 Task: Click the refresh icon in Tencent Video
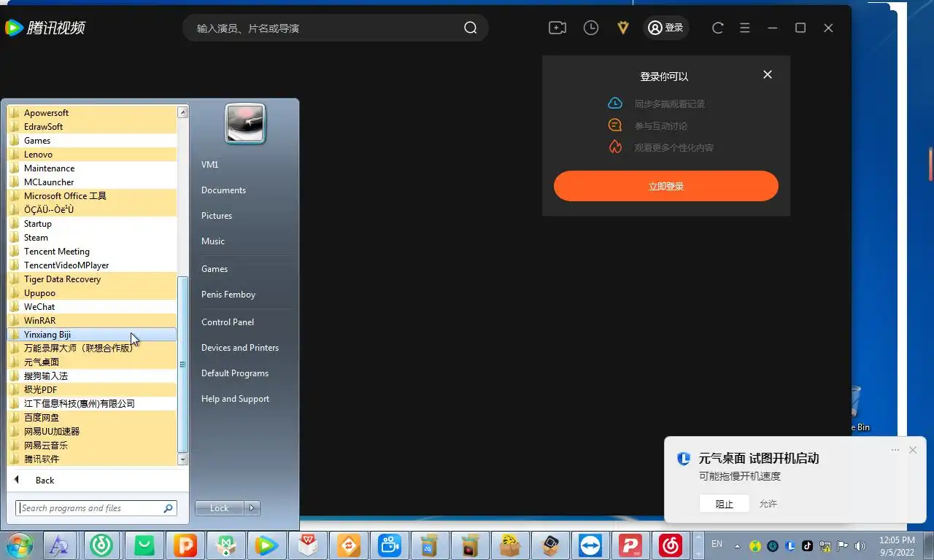pyautogui.click(x=718, y=28)
